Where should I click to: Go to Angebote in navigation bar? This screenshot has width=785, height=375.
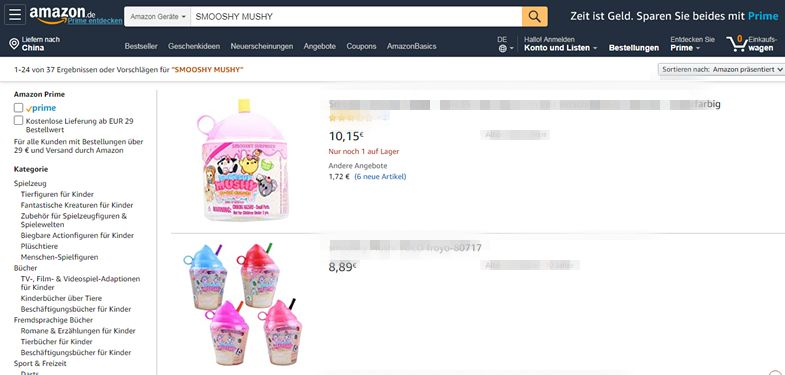click(x=319, y=46)
